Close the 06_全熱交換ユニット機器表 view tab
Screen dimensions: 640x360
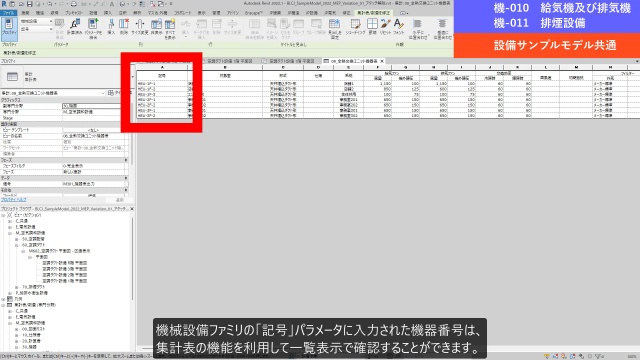tap(382, 61)
